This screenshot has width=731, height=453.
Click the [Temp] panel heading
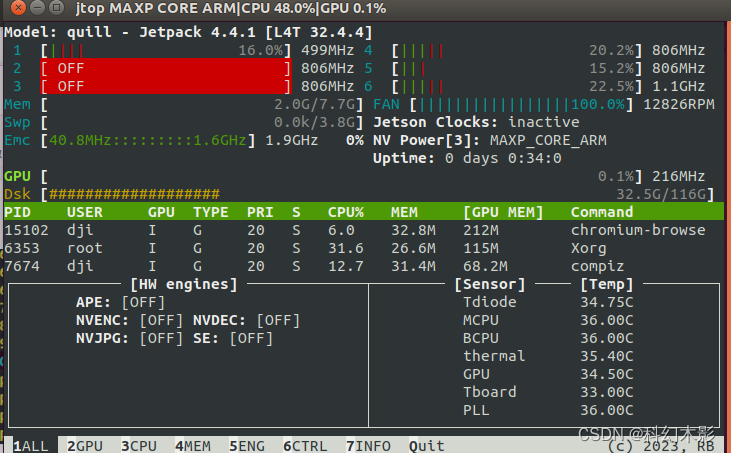(x=607, y=284)
